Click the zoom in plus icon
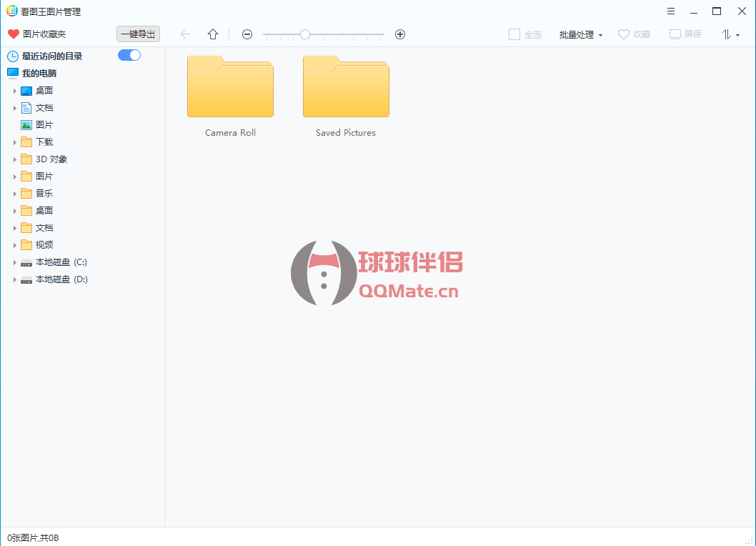Image resolution: width=756 pixels, height=546 pixels. pyautogui.click(x=400, y=34)
